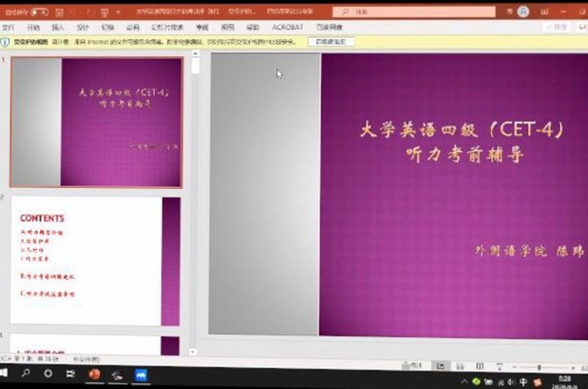Click the zoom slider in the status bar
Screen dimensions: 588x389
click(x=540, y=366)
